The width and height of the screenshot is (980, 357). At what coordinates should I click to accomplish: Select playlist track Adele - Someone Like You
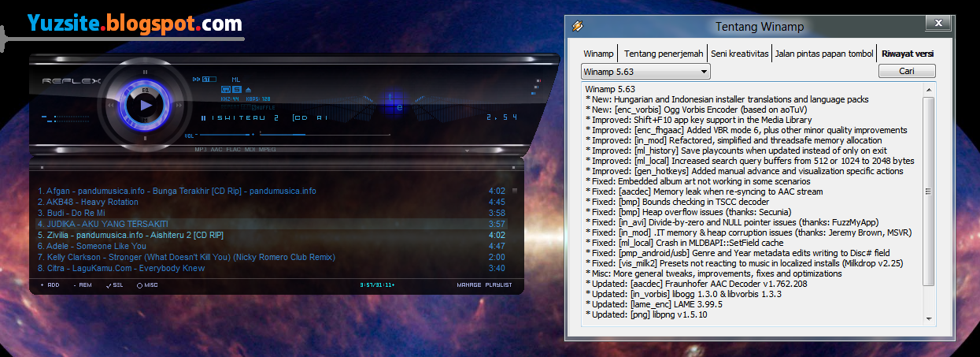point(272,246)
